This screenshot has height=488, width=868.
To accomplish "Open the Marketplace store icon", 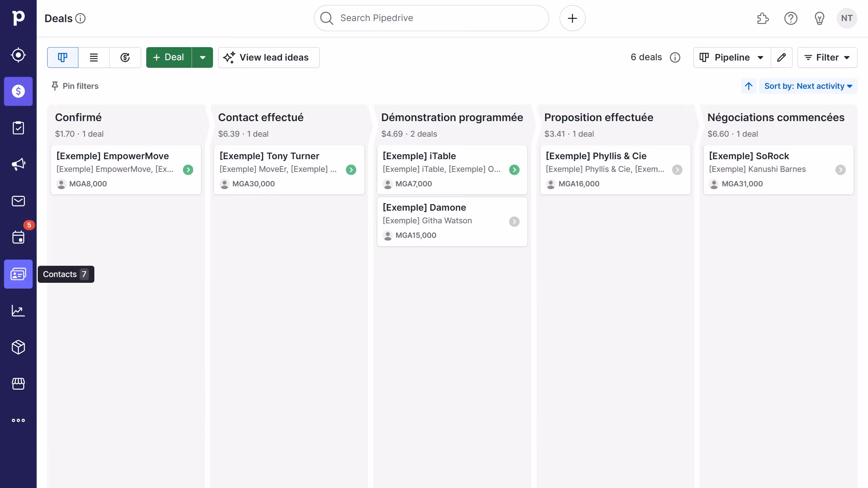I will coord(18,384).
